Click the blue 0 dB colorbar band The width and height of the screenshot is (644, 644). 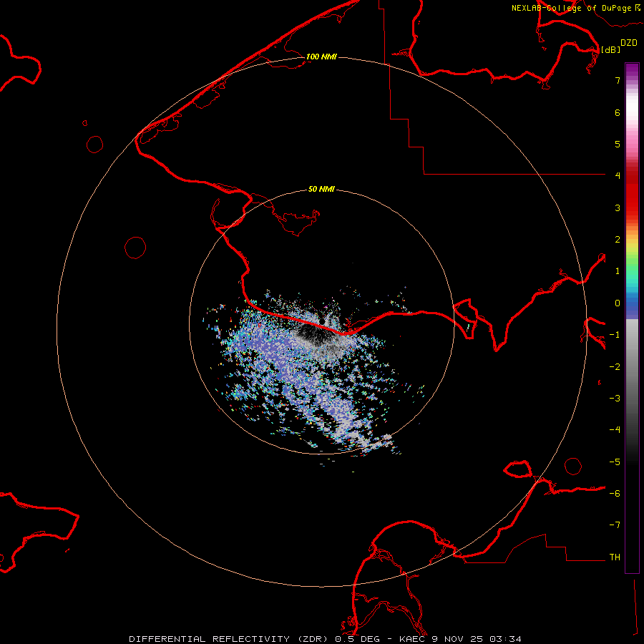pyautogui.click(x=632, y=304)
